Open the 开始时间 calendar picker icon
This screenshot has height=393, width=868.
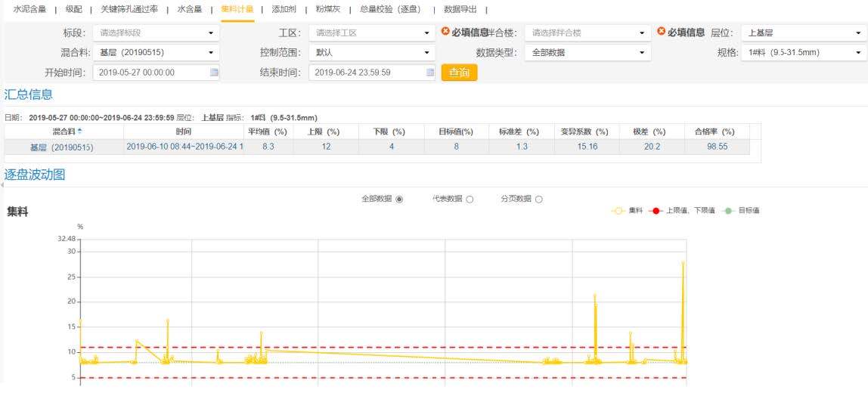coord(214,73)
